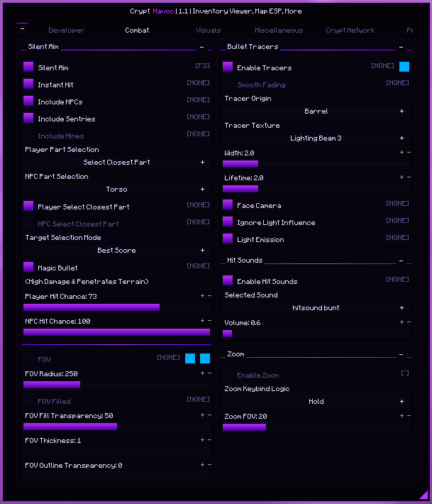Open the hitsound bunt sound dropdown
Image resolution: width=432 pixels, height=504 pixels.
(x=316, y=308)
